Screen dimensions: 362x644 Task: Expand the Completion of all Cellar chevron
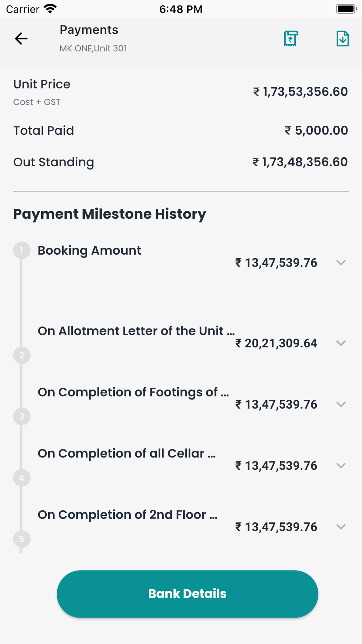pos(341,465)
